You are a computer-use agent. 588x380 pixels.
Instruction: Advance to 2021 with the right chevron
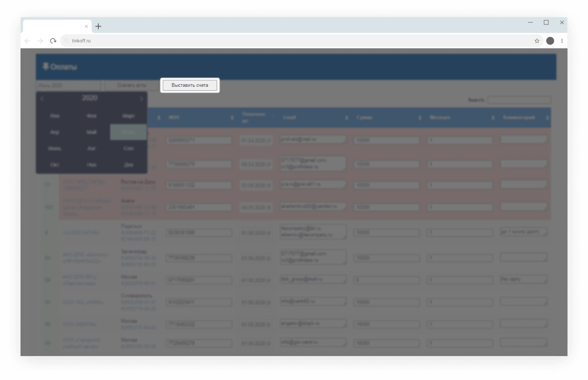142,98
